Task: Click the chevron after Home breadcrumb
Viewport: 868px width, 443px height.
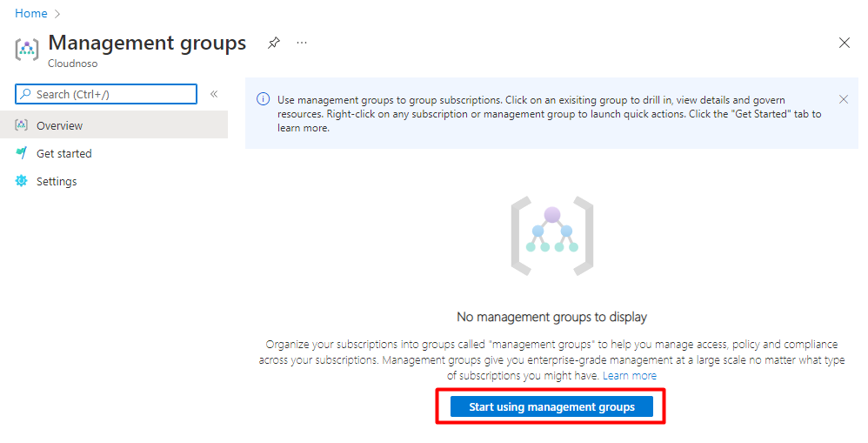Action: (x=58, y=14)
